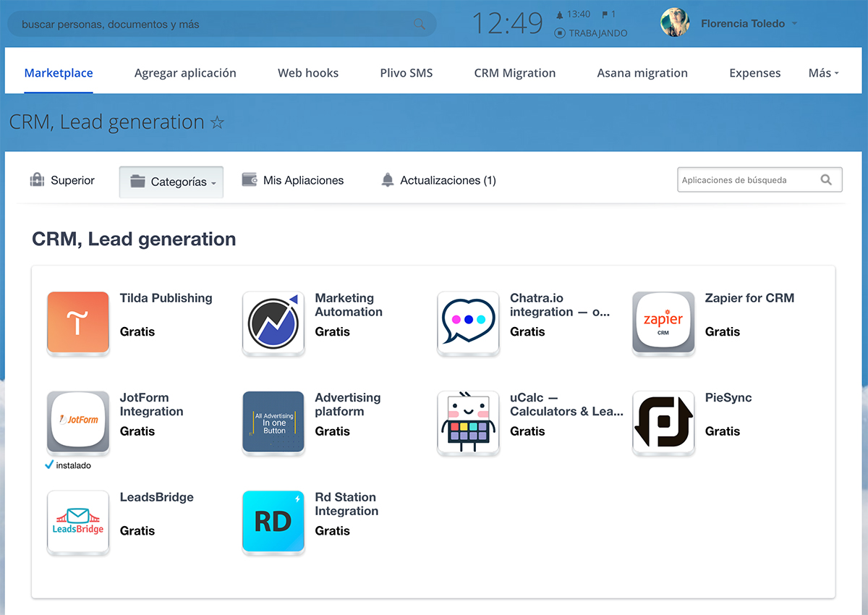The width and height of the screenshot is (868, 615).
Task: Open the Chatra.io speech bubble icon
Action: point(469,323)
